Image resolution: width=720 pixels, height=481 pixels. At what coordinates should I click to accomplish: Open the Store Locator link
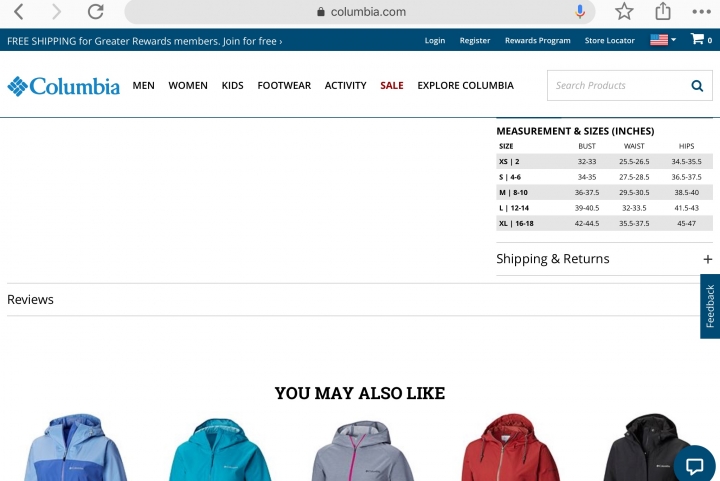pos(609,40)
